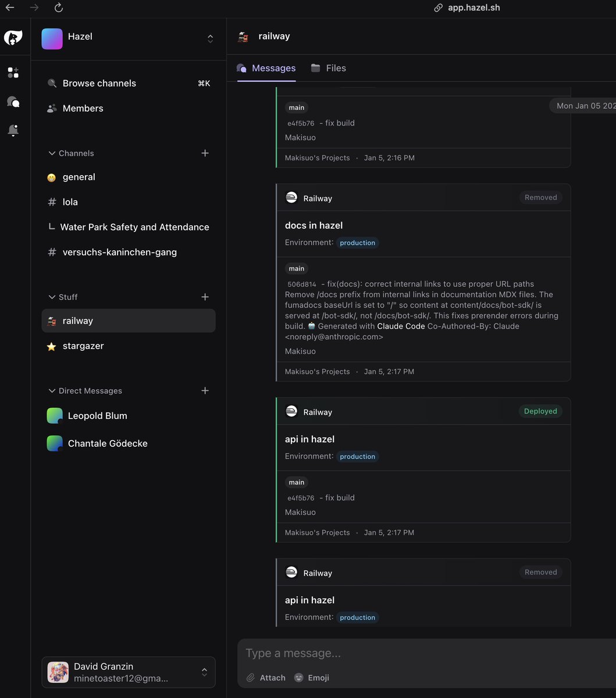The image size is (616, 698).
Task: Open the chat with Leopold Blum
Action: tap(129, 415)
